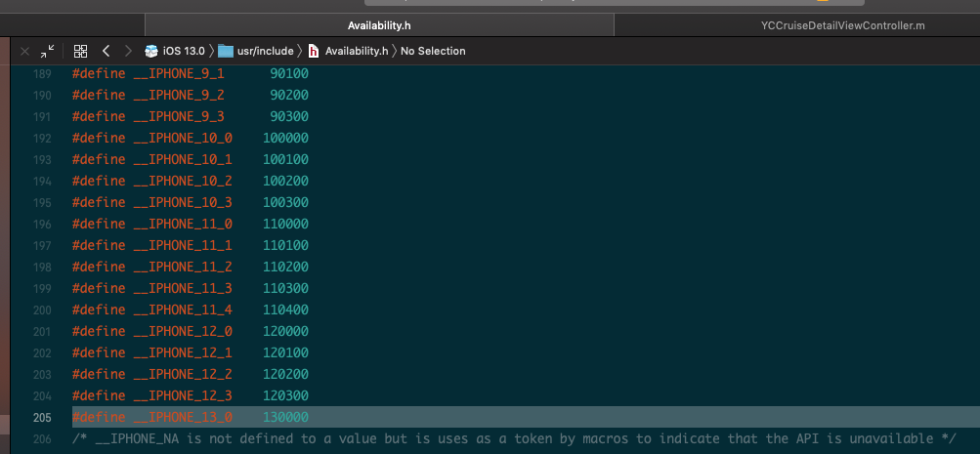
Task: Click the __IPHONE_12_3 macro name
Action: click(183, 395)
